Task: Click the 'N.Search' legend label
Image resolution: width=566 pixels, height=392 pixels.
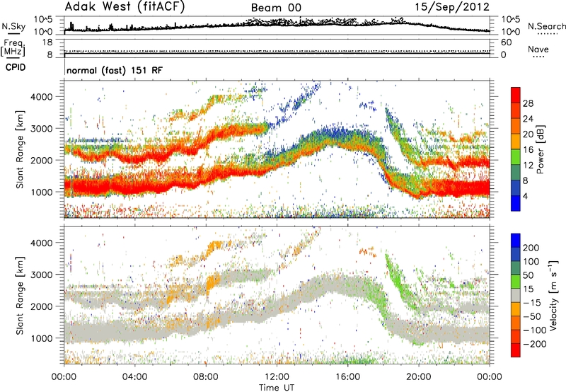Action: (x=546, y=26)
